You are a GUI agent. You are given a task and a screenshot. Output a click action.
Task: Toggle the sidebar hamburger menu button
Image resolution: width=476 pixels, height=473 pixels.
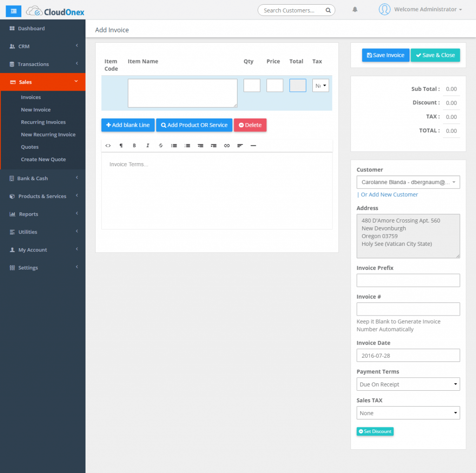(x=13, y=10)
